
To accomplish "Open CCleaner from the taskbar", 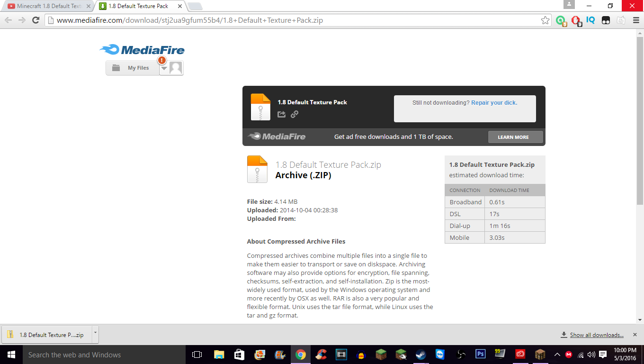I will pos(321,355).
